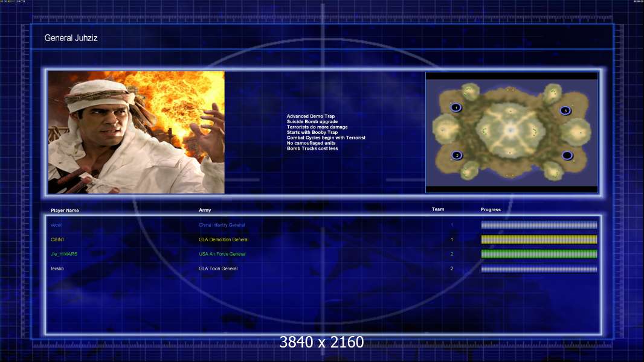This screenshot has width=644, height=362.
Task: Click the General Juhziz title text
Action: coord(71,38)
